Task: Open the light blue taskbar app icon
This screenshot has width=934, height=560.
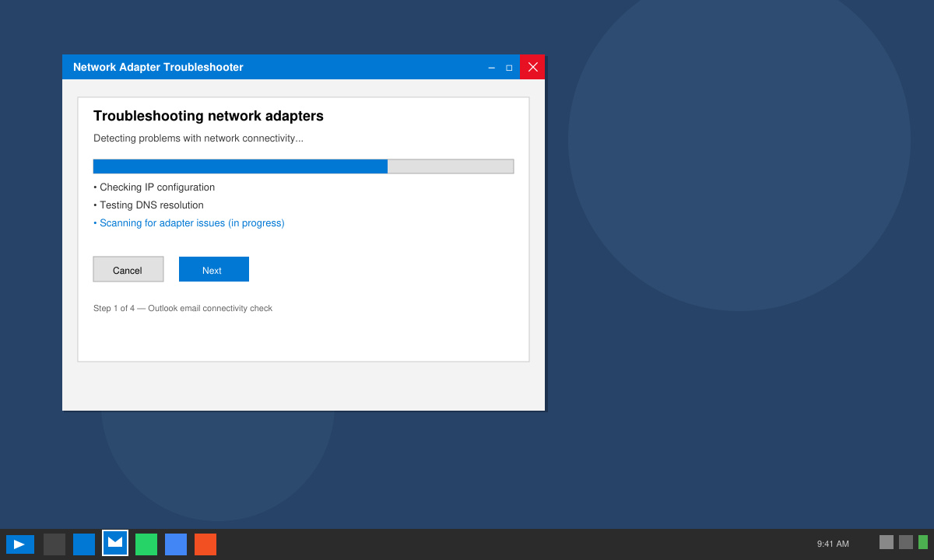Action: tap(176, 544)
